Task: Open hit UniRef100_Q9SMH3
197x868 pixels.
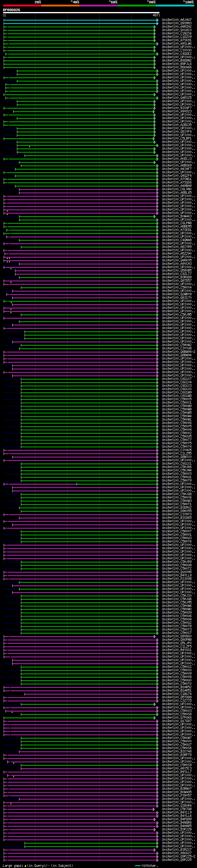Action: tap(177, 23)
